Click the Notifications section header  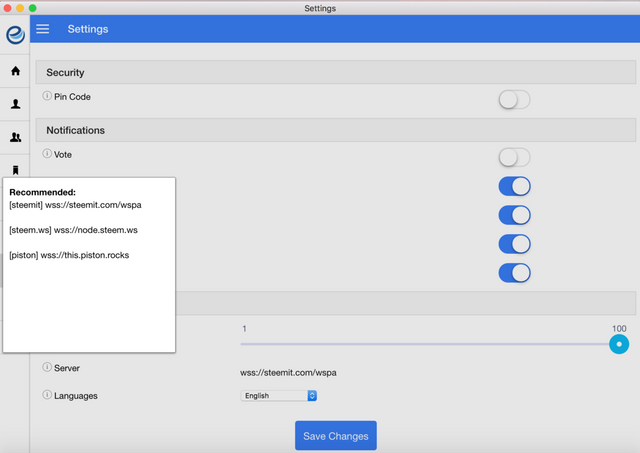click(336, 130)
